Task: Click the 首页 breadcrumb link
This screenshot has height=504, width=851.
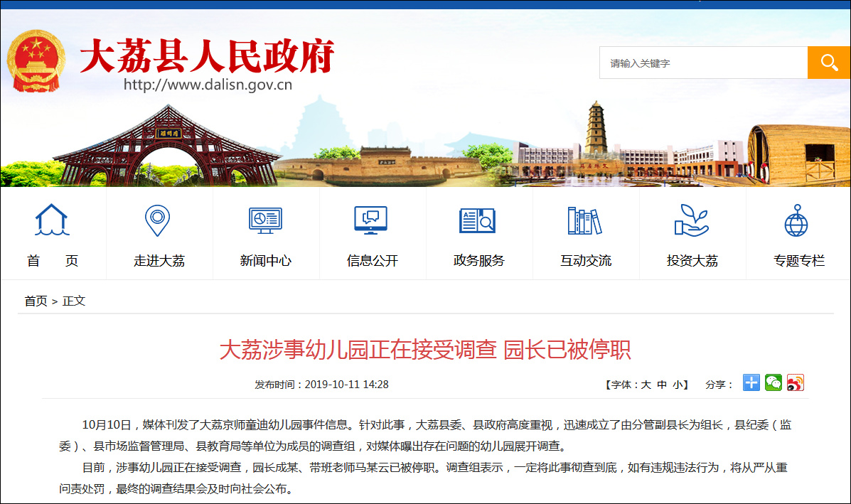Action: pyautogui.click(x=36, y=301)
